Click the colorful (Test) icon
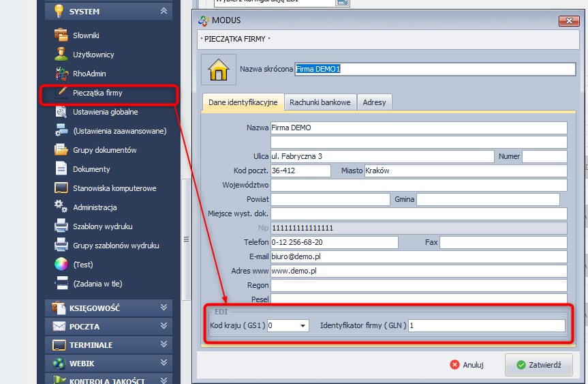This screenshot has height=384, width=588. point(61,264)
